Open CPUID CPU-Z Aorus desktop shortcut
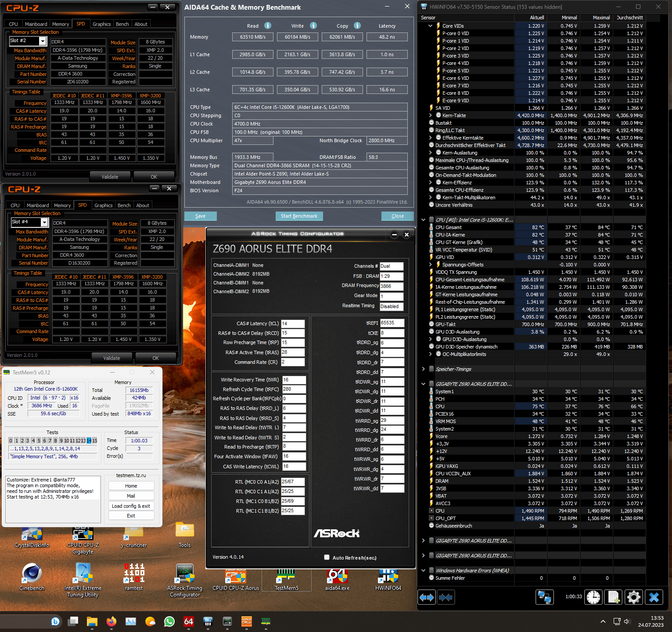672x632 pixels. point(236,579)
